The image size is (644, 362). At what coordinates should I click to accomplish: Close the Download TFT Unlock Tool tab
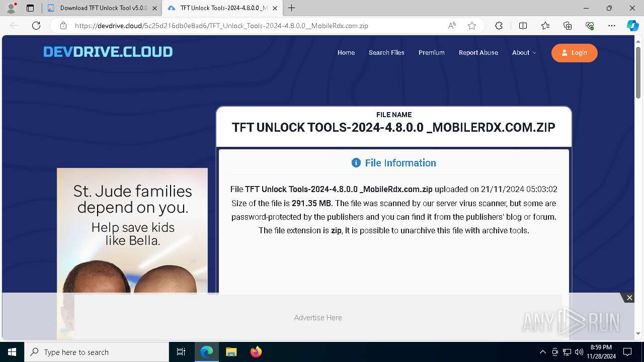[x=154, y=8]
